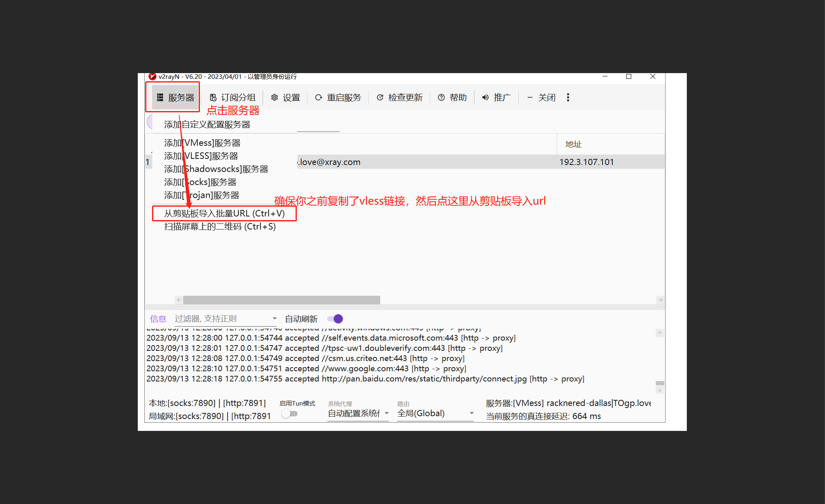The height and width of the screenshot is (504, 825).
Task: Click log line for csm.us.criteo.net
Action: click(305, 359)
